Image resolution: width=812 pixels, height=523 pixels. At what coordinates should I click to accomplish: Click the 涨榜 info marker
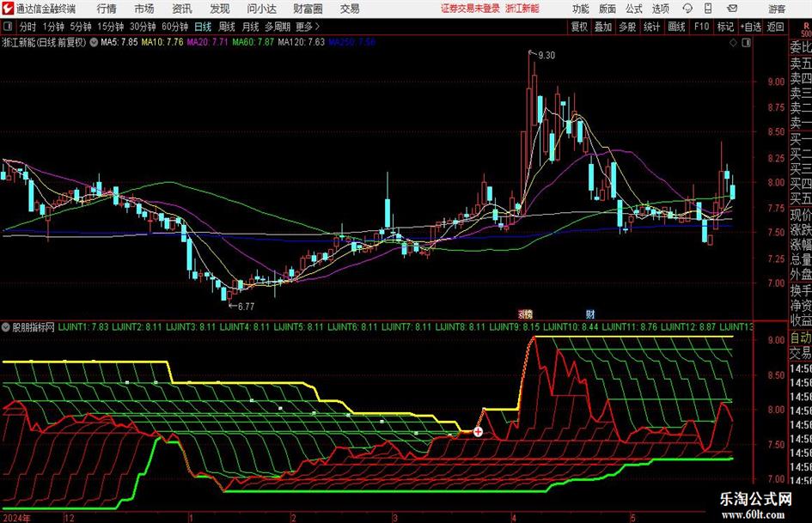(525, 314)
